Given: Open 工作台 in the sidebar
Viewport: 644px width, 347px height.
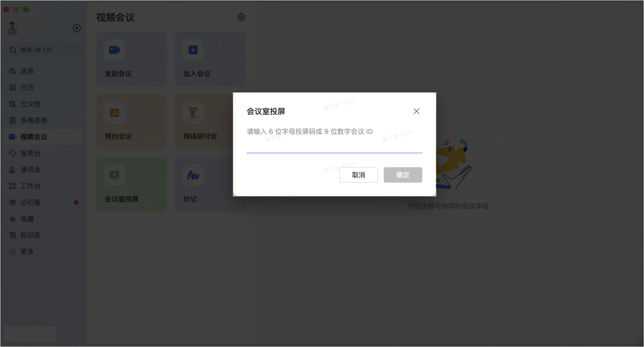Looking at the screenshot, I should 43,186.
